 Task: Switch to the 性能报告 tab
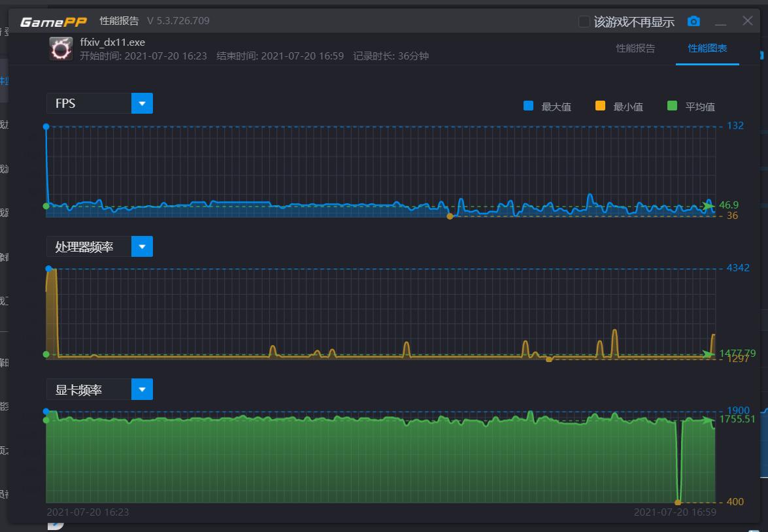pyautogui.click(x=635, y=48)
